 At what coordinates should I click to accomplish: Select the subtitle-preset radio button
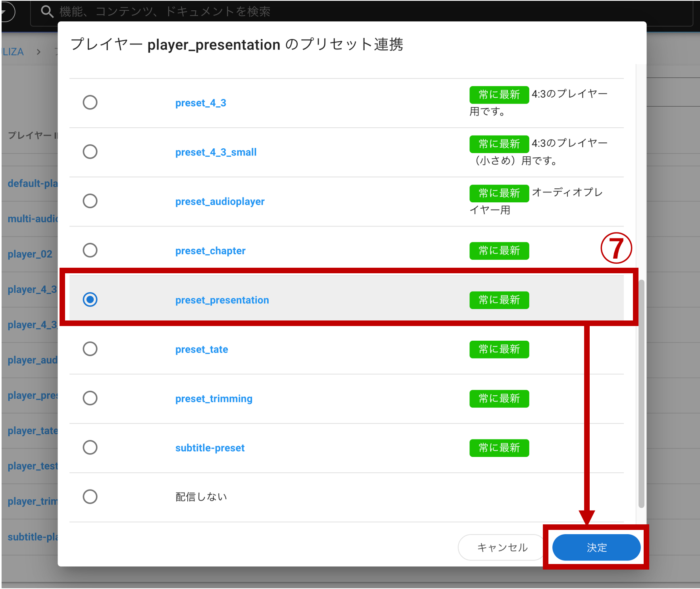[x=90, y=447]
